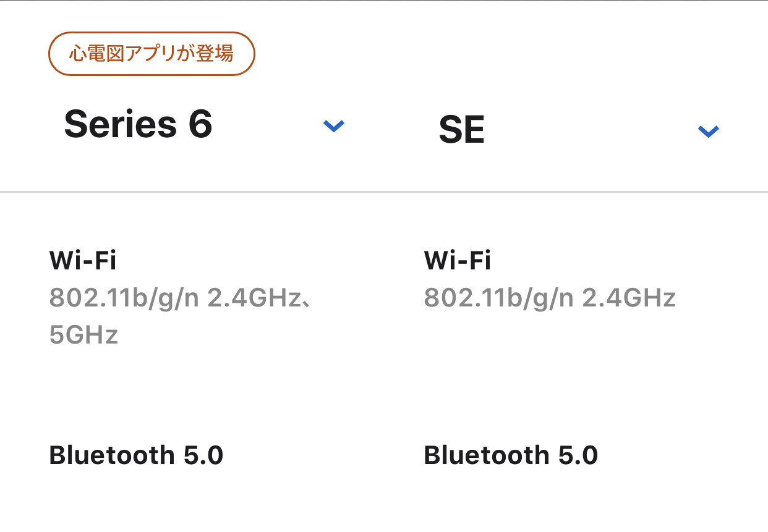The image size is (768, 532).
Task: Click the number 5.0 in Series 6 Bluetooth label
Action: (x=203, y=455)
